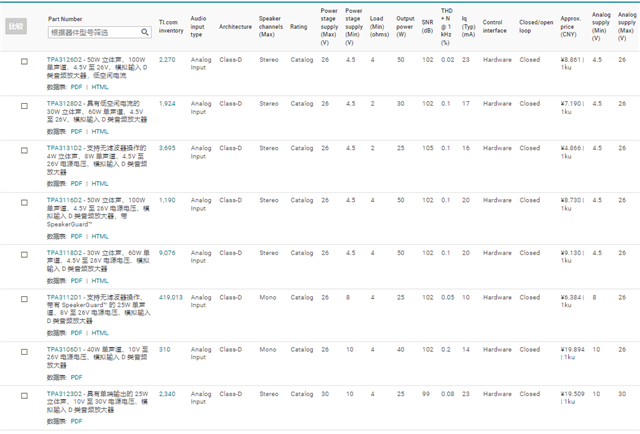The height and width of the screenshot is (434, 640).
Task: Open the TPA3131D2 part link
Action: pyautogui.click(x=64, y=148)
